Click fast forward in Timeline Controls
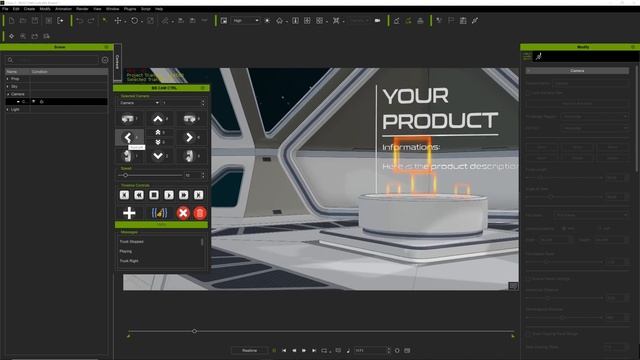Screen dimensions: 640x360 pyautogui.click(x=184, y=195)
